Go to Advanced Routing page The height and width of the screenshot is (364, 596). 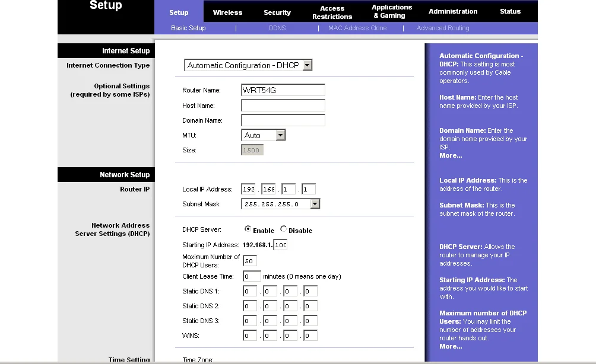[x=443, y=28]
